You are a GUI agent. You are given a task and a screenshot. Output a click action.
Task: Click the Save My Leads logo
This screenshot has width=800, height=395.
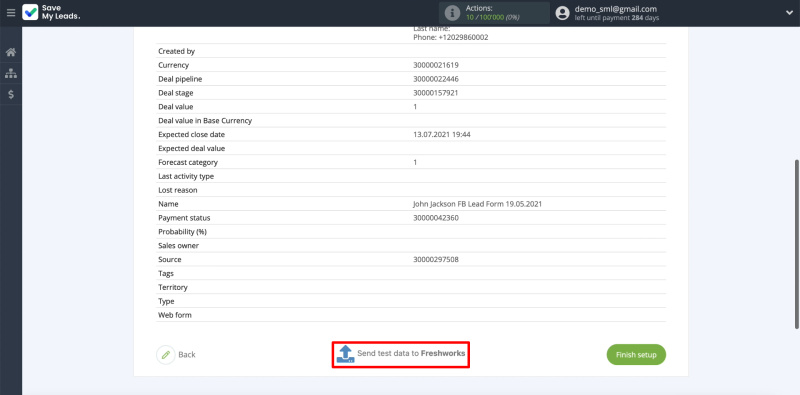(52, 12)
